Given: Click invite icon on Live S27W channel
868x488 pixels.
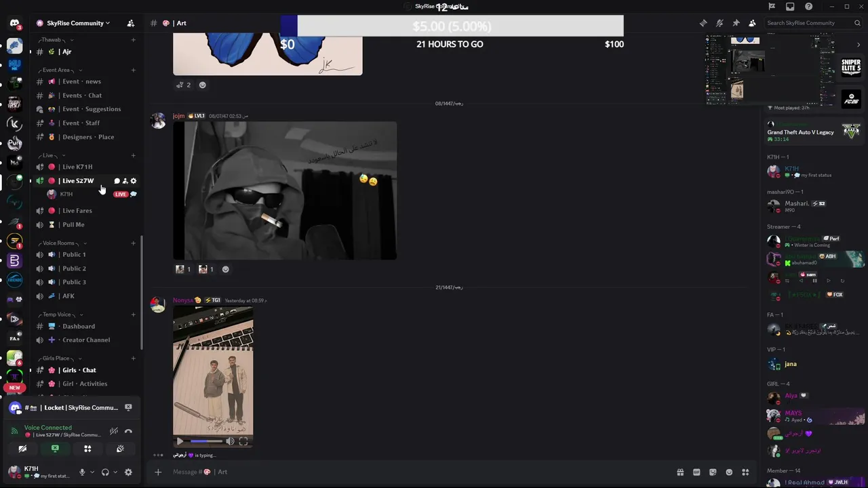Looking at the screenshot, I should pos(125,181).
